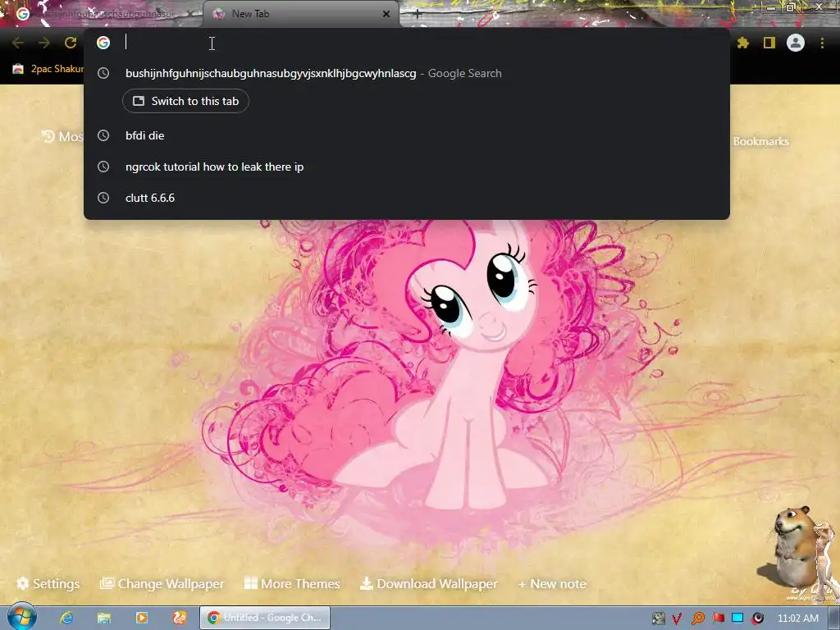Open the 2pac Shakur bookmark
The image size is (840, 630).
[48, 69]
